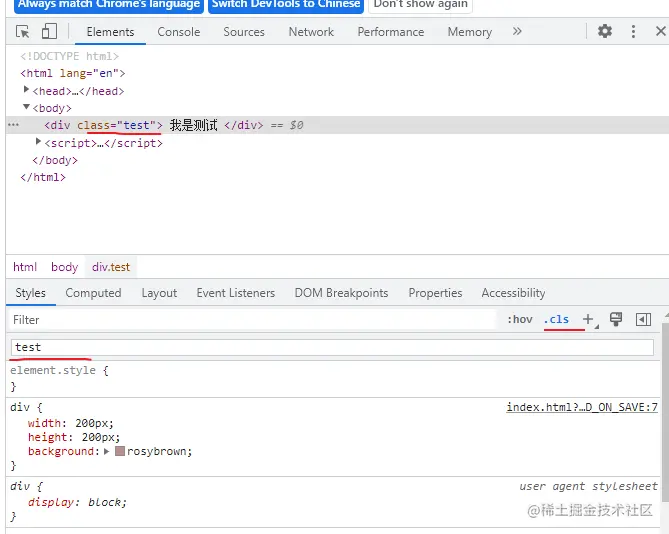The width and height of the screenshot is (669, 534).
Task: Open the Layout sub-tab
Action: (x=159, y=293)
